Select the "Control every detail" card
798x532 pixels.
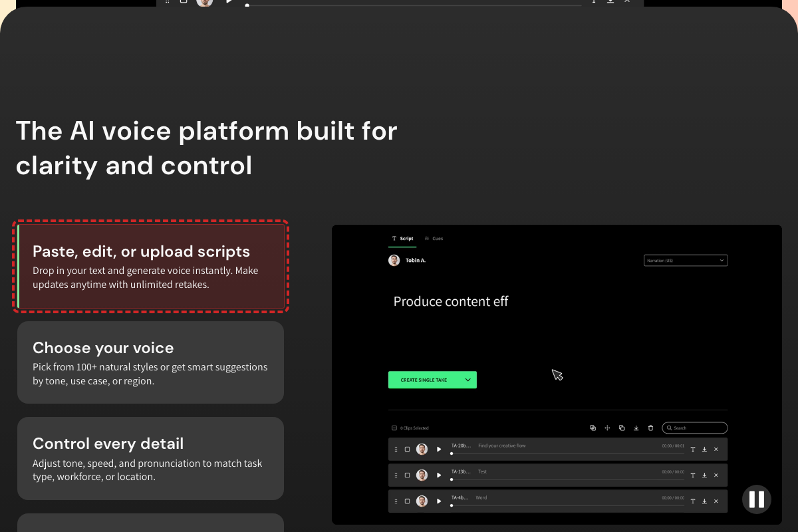click(151, 459)
